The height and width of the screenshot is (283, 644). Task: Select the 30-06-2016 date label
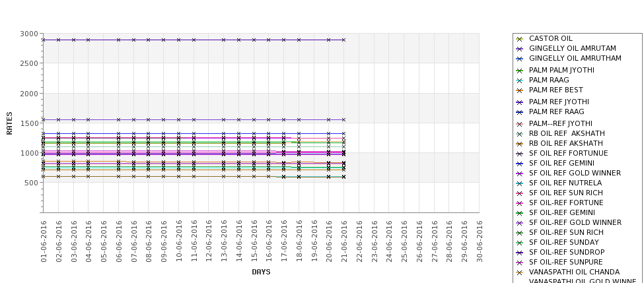(x=480, y=241)
